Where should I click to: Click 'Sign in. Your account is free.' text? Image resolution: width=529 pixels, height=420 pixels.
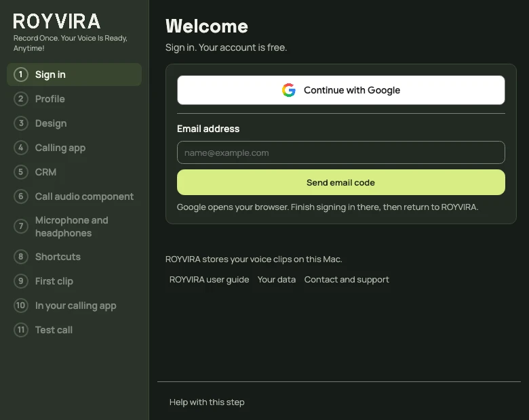coord(226,47)
